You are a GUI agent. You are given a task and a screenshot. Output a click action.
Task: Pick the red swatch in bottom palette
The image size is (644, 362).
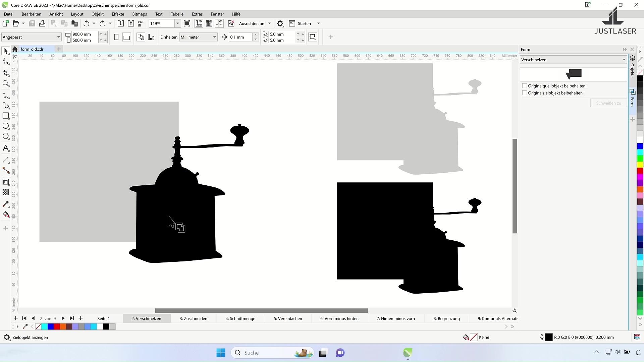[57, 326]
